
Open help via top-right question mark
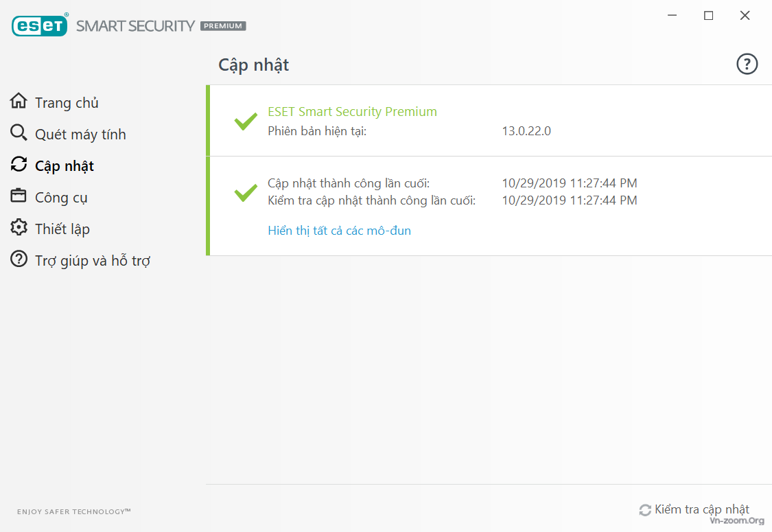[x=747, y=65]
